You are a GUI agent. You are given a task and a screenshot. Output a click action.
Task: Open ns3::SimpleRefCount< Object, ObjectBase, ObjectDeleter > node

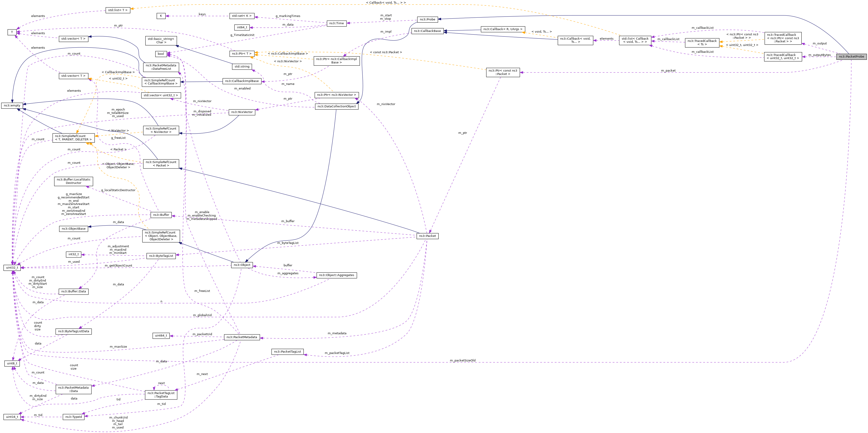[x=161, y=236]
